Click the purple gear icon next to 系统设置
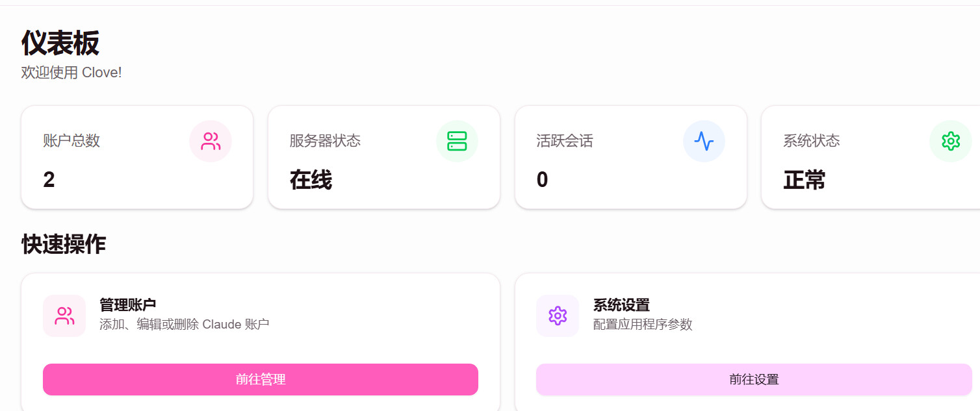Image resolution: width=980 pixels, height=411 pixels. (558, 316)
